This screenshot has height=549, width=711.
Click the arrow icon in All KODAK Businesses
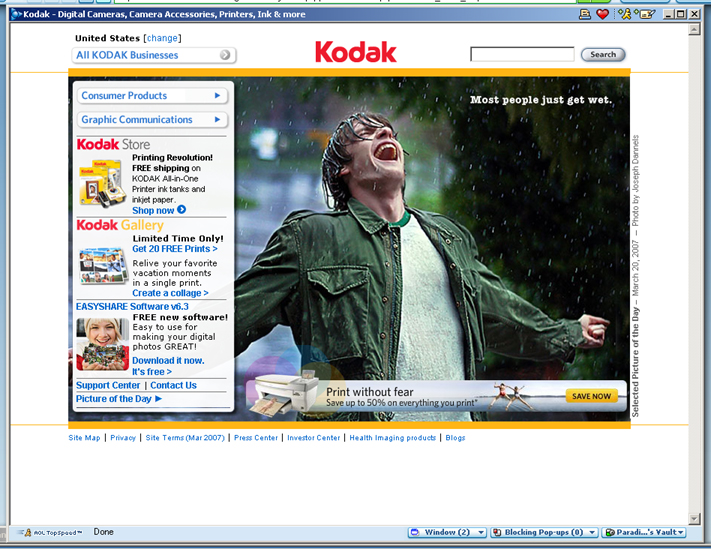(x=225, y=55)
